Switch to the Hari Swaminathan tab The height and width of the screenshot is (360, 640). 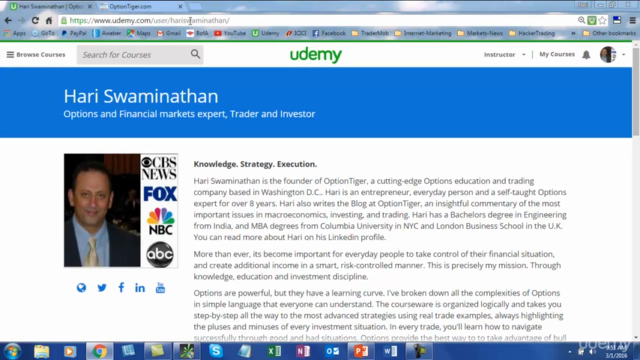(x=51, y=7)
